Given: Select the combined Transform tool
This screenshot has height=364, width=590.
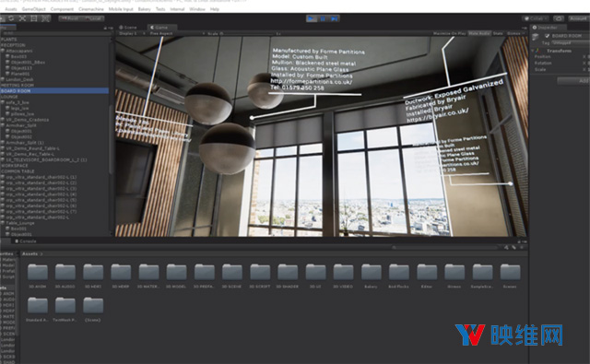Looking at the screenshot, I should click(x=45, y=18).
